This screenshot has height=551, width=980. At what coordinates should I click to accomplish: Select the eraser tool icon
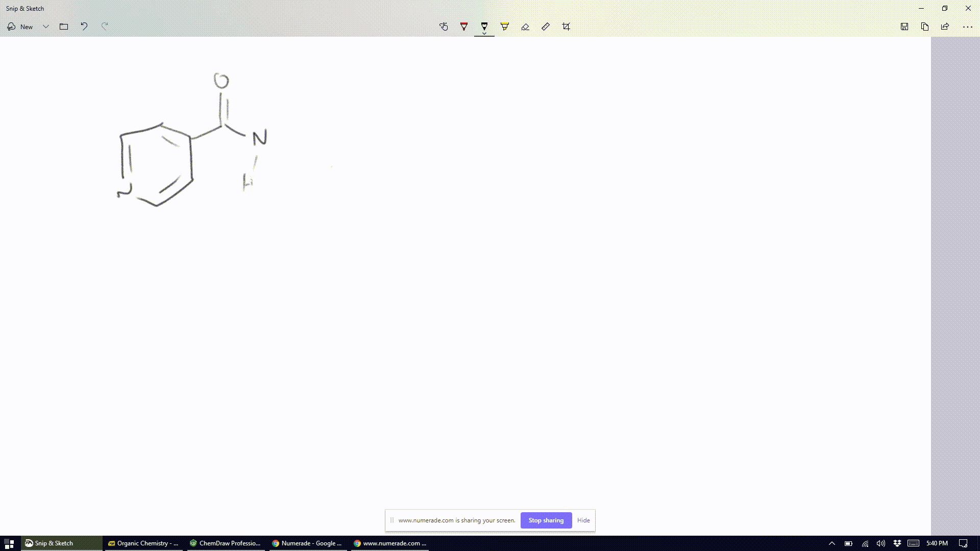click(x=524, y=26)
